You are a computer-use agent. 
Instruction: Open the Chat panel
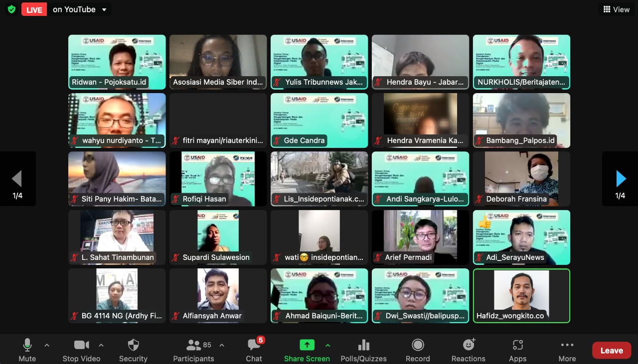coord(254,350)
